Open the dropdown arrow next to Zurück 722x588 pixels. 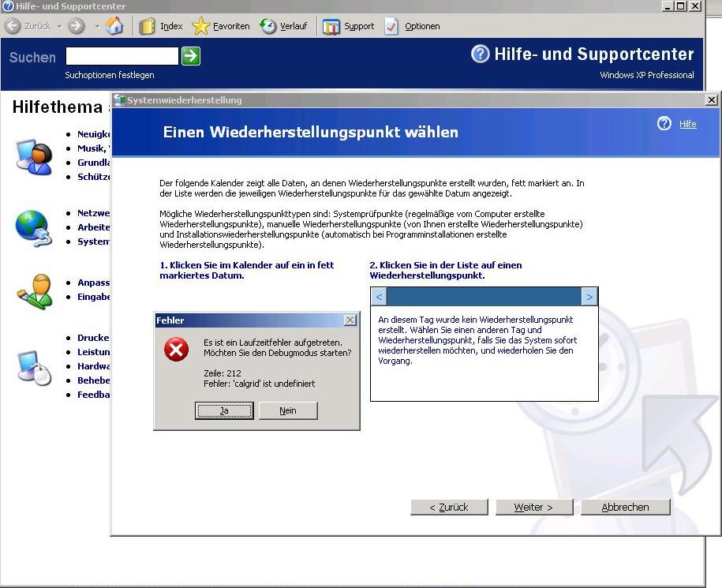[x=59, y=26]
